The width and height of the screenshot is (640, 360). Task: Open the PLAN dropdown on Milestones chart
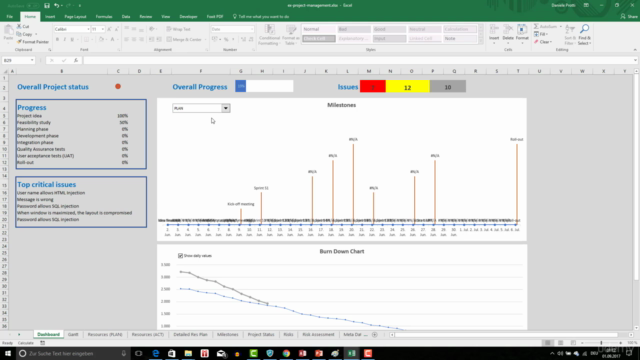click(226, 108)
